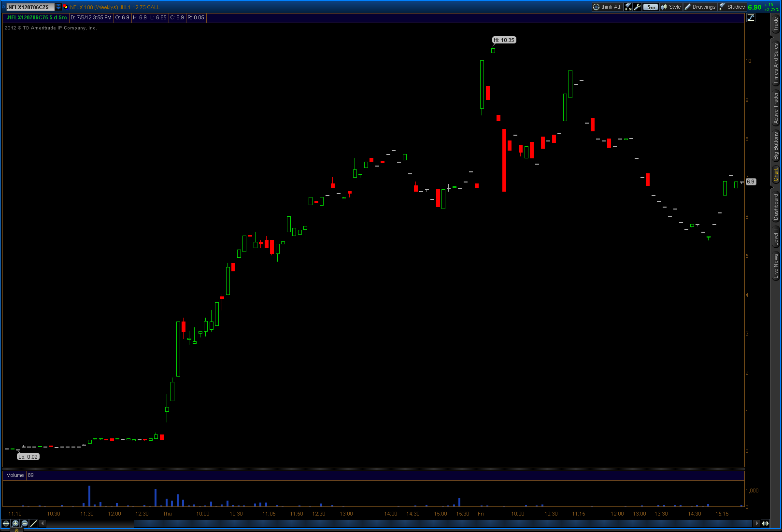This screenshot has width=782, height=532.
Task: Switch to the Times And Sales tab
Action: point(776,64)
